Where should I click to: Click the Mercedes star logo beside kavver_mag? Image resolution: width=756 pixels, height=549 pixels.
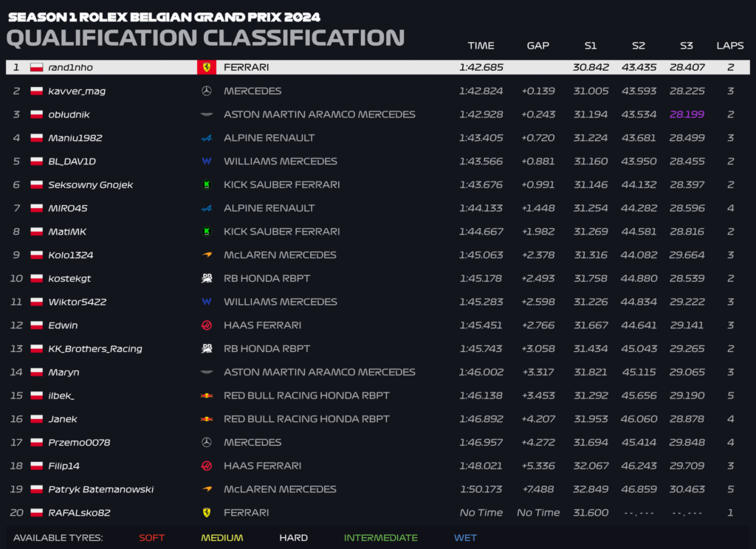[x=207, y=91]
